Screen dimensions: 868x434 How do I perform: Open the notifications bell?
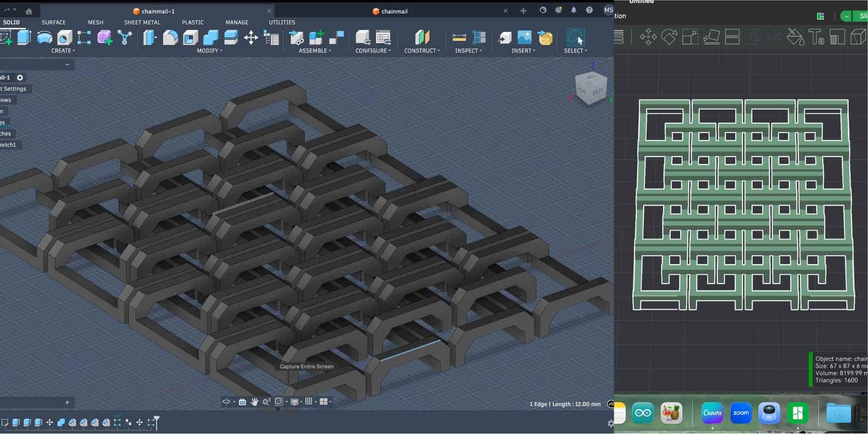coord(574,10)
